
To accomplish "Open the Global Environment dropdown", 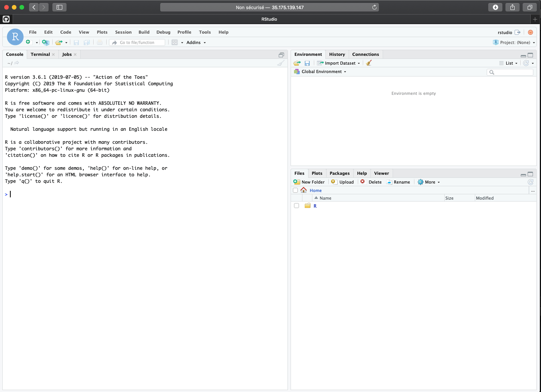I will tap(320, 72).
